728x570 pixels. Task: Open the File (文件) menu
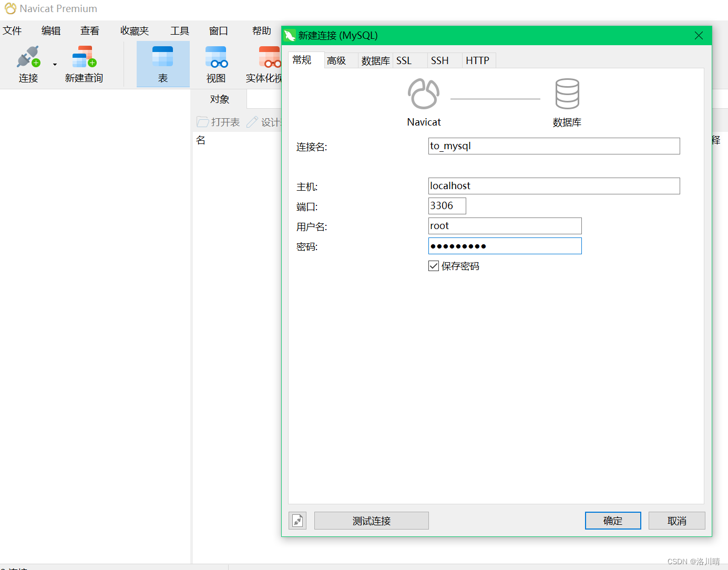point(12,31)
